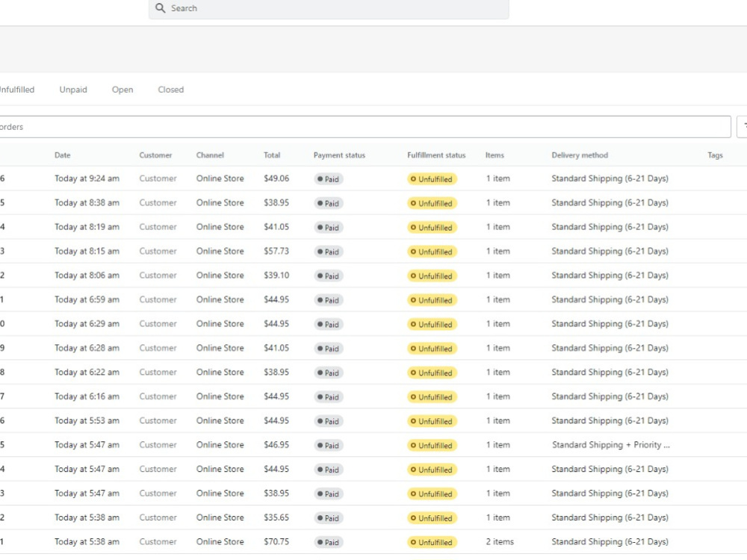Click the Tags column header

coord(715,155)
